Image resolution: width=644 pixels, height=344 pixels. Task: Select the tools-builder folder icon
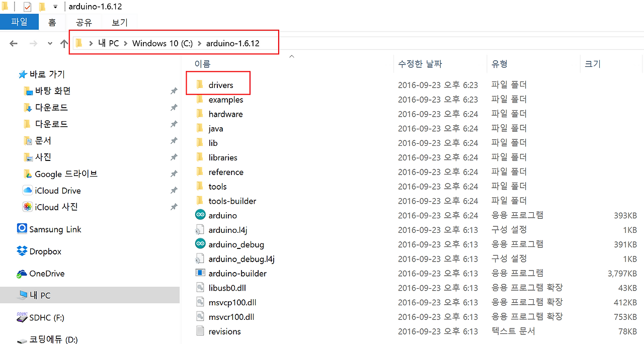tap(200, 201)
